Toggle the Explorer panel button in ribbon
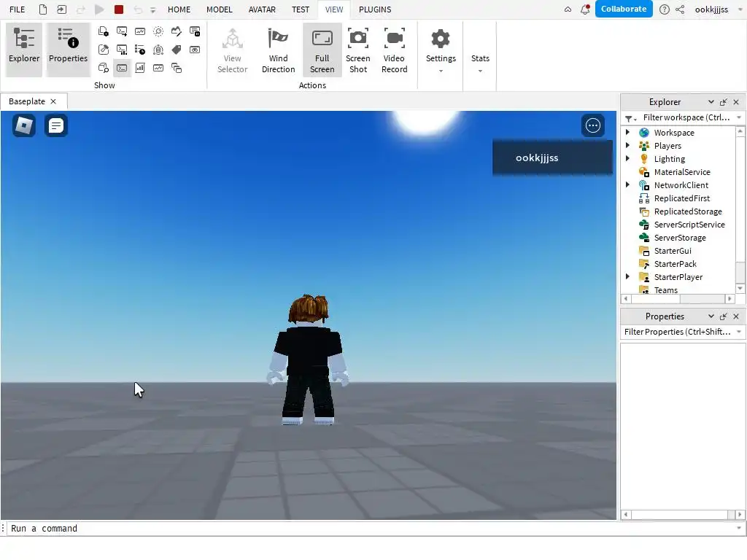The image size is (747, 560). (24, 50)
